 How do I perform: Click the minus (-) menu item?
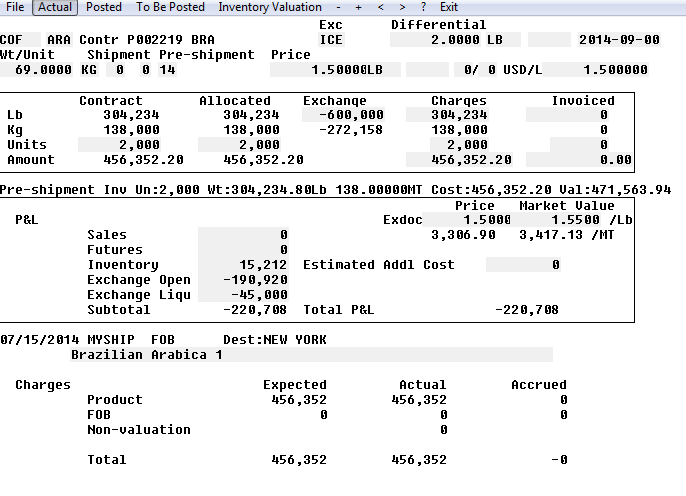pos(338,7)
